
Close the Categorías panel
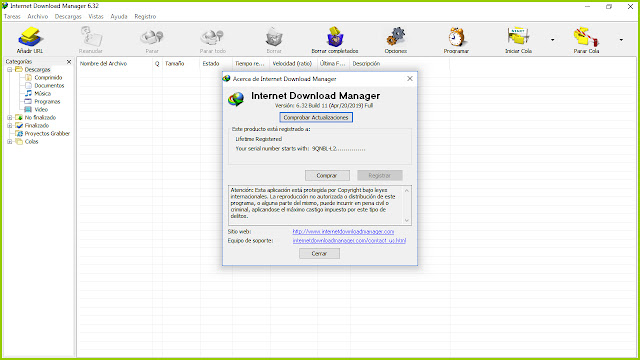coord(69,62)
